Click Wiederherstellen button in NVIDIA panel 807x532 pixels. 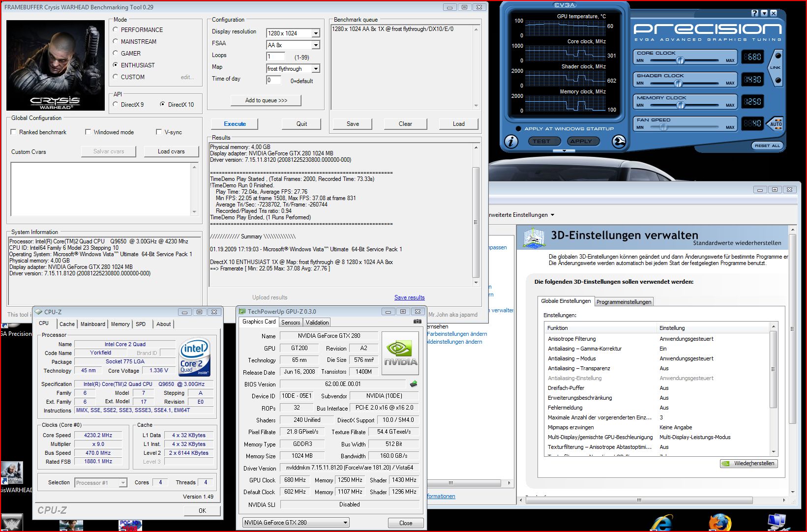pyautogui.click(x=749, y=463)
